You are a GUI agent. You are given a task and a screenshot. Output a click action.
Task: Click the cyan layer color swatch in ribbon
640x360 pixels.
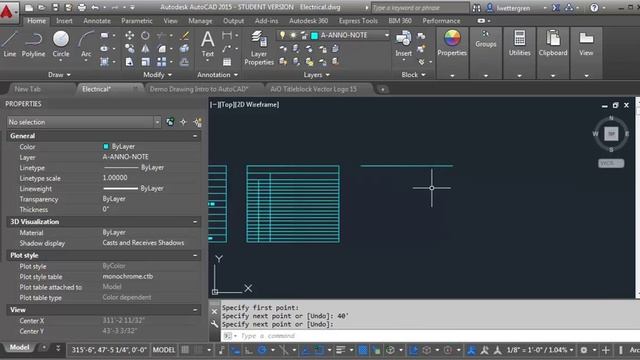[x=314, y=36]
